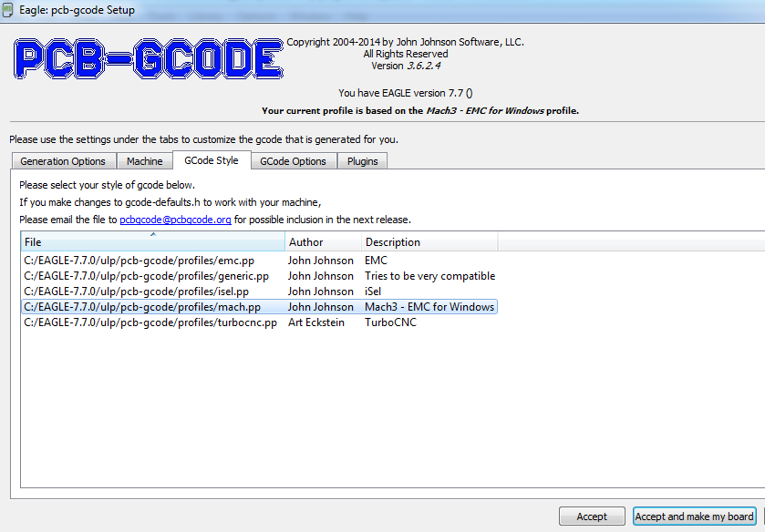Click the Accept button

[x=592, y=517]
